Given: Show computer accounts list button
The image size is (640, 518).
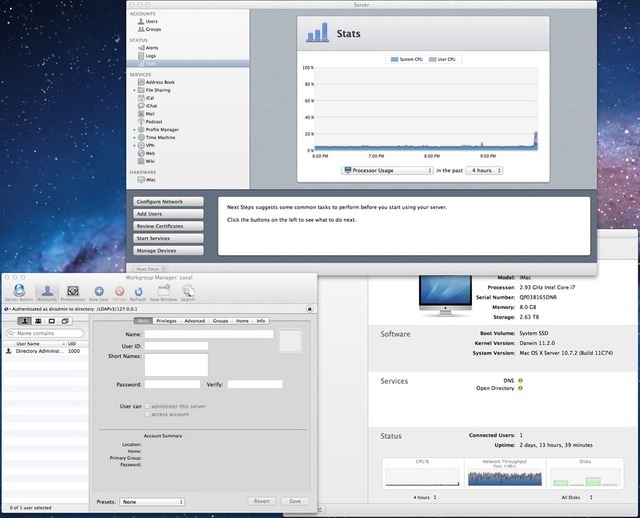Looking at the screenshot, I should tap(51, 321).
